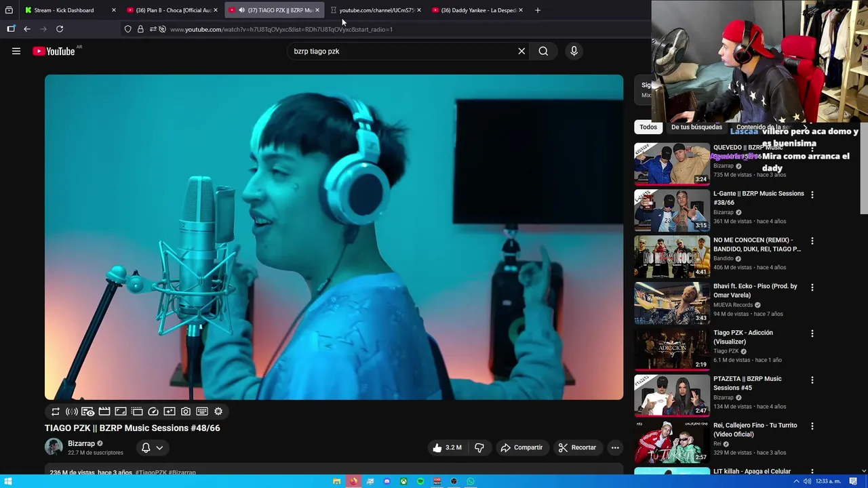The width and height of the screenshot is (868, 488).
Task: Open File Explorer from taskbar
Action: (336, 481)
